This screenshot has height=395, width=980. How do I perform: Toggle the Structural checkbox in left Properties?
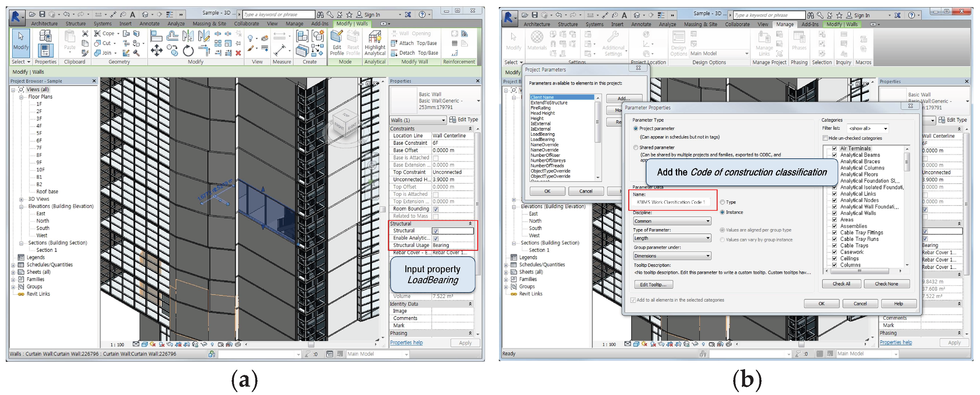pos(435,231)
